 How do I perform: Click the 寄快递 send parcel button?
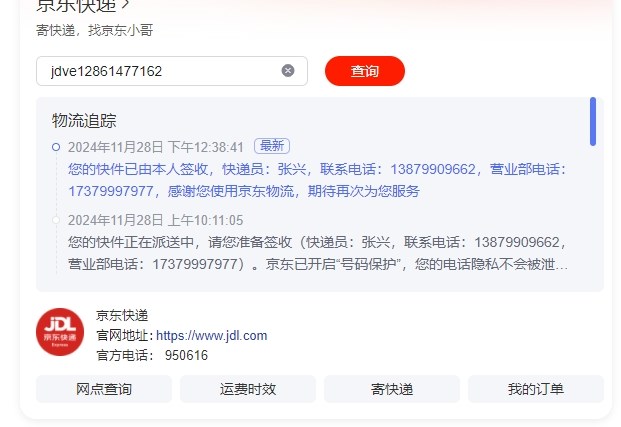(x=392, y=389)
